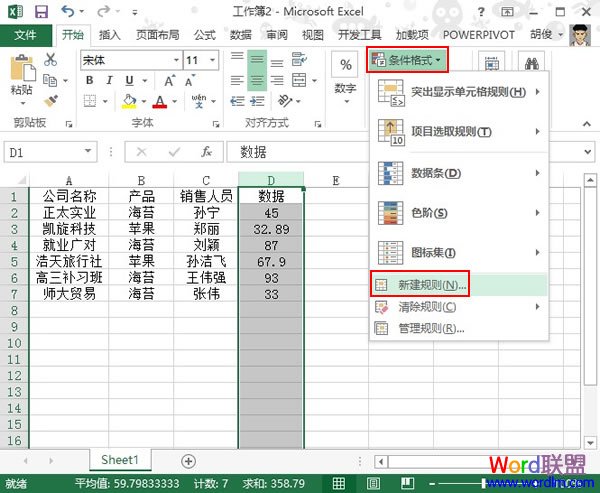The width and height of the screenshot is (600, 493).
Task: Click the Decrease Font Size icon
Action: pos(189,81)
